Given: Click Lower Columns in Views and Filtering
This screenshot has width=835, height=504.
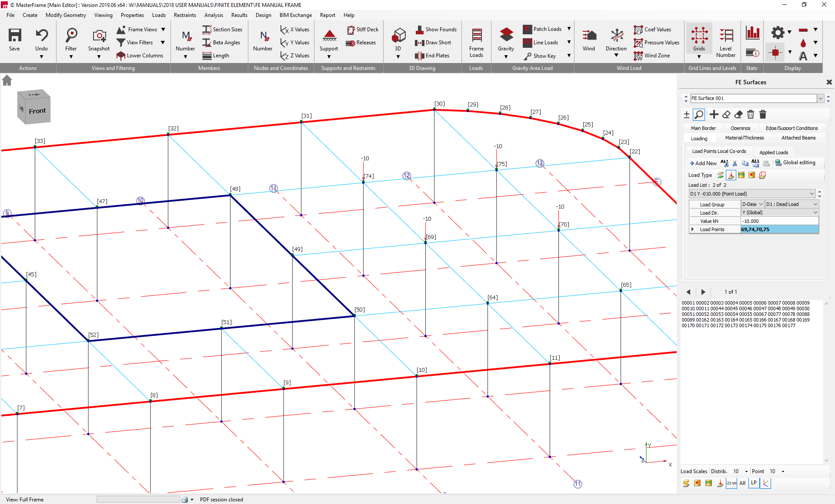Looking at the screenshot, I should click(x=140, y=56).
